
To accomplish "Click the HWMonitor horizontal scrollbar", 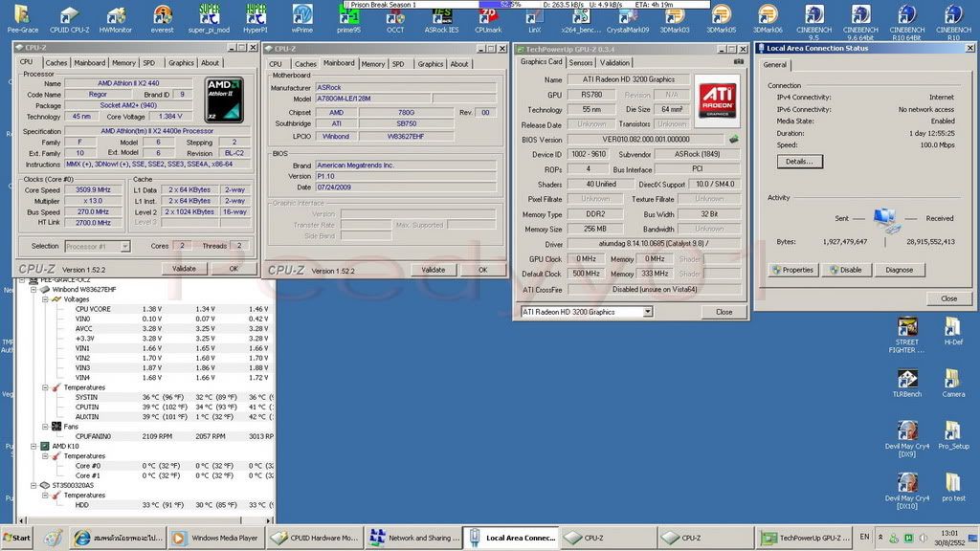I will [145, 519].
